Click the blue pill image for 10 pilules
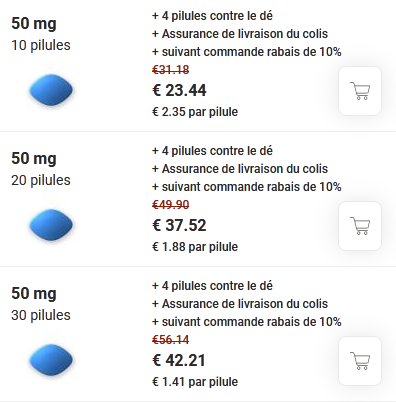 point(51,90)
